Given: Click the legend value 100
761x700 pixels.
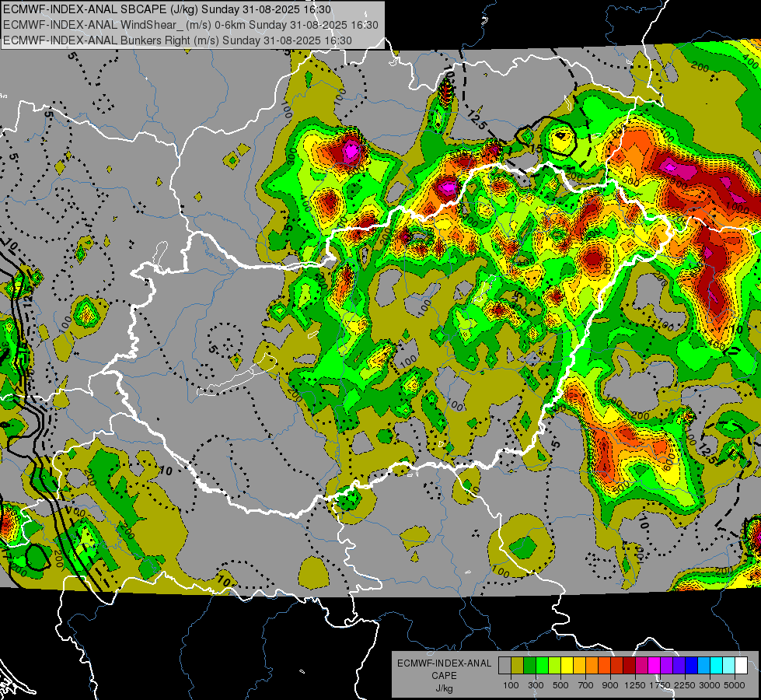Looking at the screenshot, I should click(x=511, y=685).
